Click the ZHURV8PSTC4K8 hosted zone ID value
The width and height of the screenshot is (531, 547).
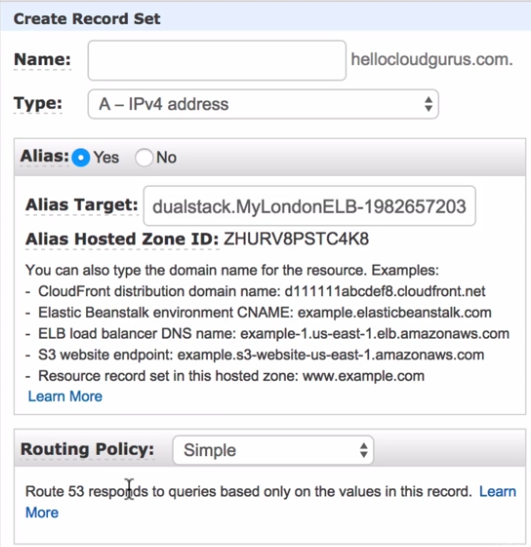[296, 239]
